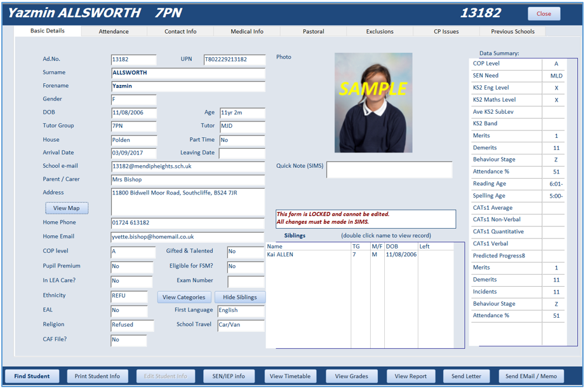Click the Spelling Age value 5:00-
Image resolution: width=588 pixels, height=389 pixels.
(x=556, y=196)
